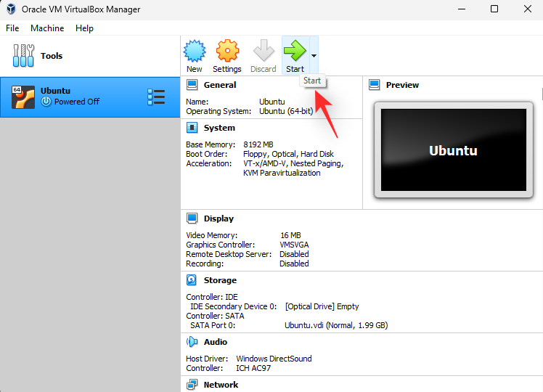The image size is (543, 392).
Task: Click the details pane vertical scrollbar
Action: coord(541,94)
